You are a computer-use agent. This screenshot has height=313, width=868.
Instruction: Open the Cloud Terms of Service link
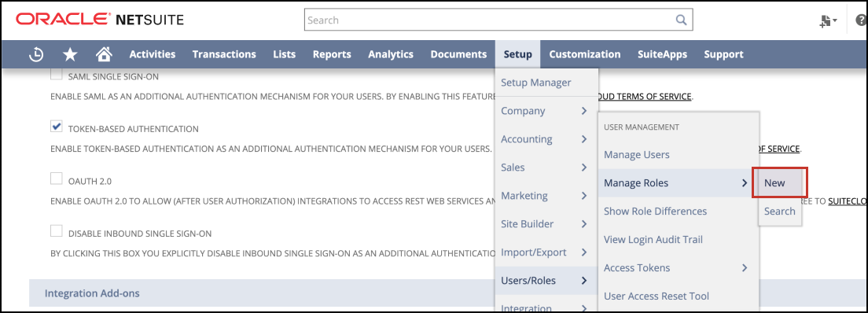(x=645, y=97)
